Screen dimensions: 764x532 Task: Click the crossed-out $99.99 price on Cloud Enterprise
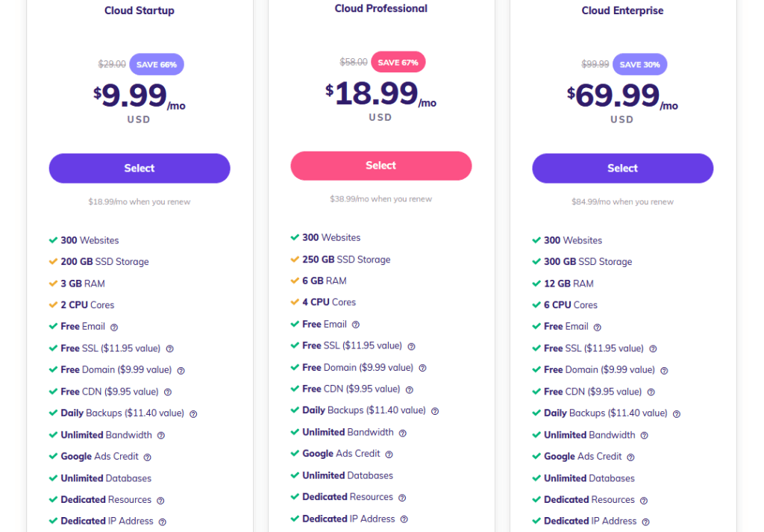tap(595, 64)
